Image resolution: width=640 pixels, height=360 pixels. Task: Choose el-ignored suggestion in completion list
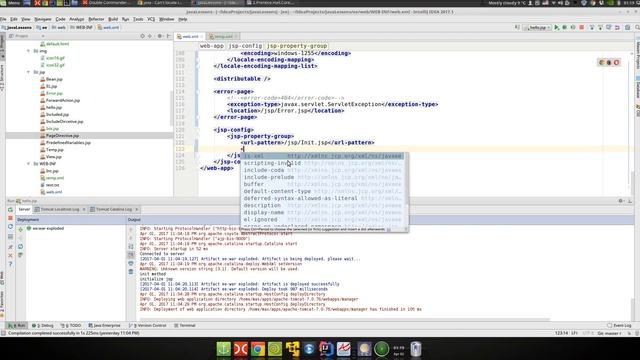pyautogui.click(x=322, y=220)
